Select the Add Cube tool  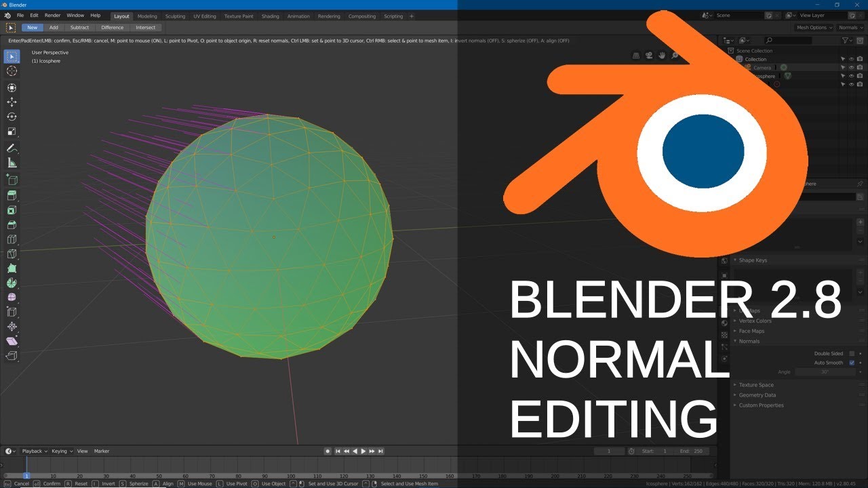pyautogui.click(x=12, y=180)
